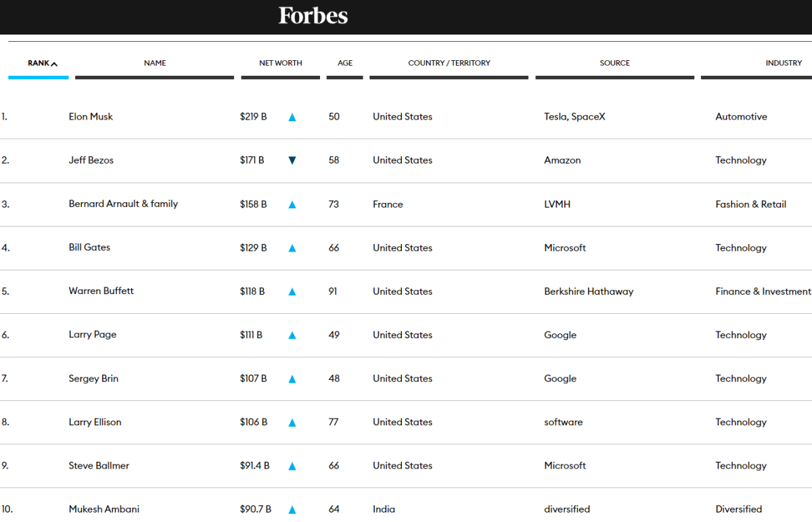Sort the list by Net Worth column
812x522 pixels.
280,63
